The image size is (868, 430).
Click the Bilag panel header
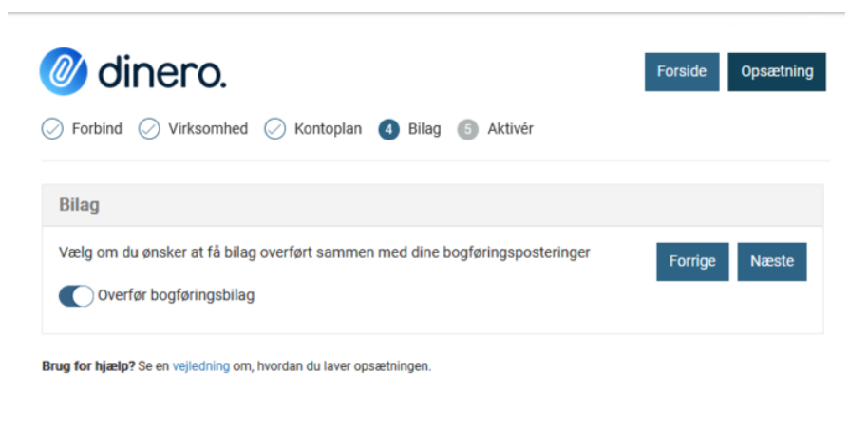(x=432, y=205)
